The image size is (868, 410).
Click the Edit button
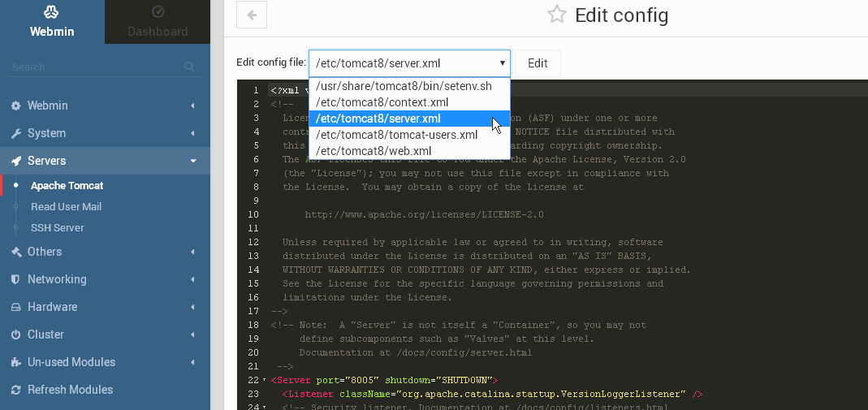(538, 63)
